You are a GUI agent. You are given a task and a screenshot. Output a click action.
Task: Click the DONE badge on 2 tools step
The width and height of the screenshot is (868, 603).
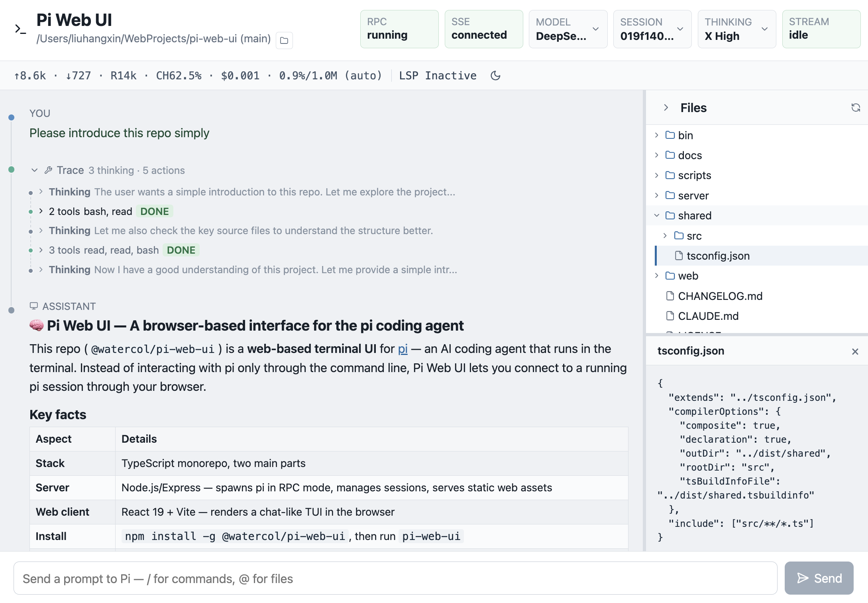[x=155, y=211]
